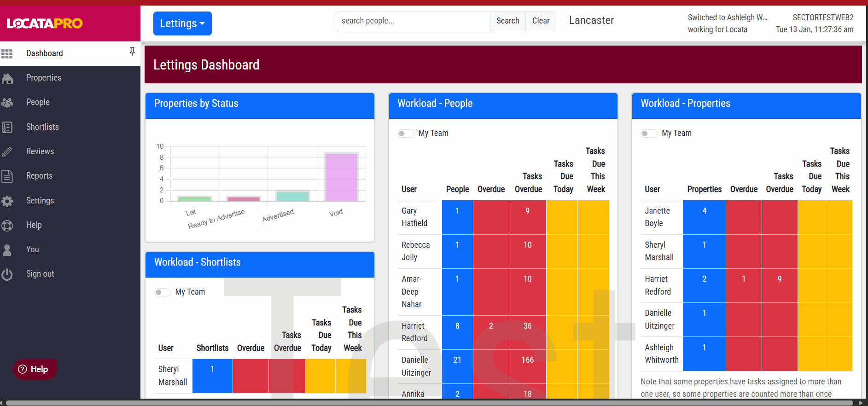Toggle My Team in Workload - Shortlists
The width and height of the screenshot is (868, 406).
pyautogui.click(x=163, y=292)
